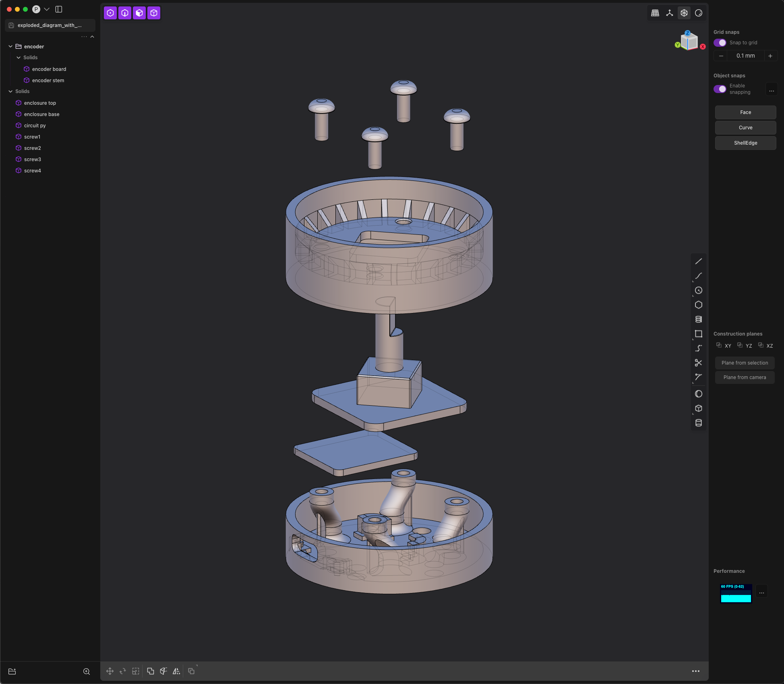Expand the file name dropdown arrow in titlebar
784x684 pixels.
tap(47, 9)
